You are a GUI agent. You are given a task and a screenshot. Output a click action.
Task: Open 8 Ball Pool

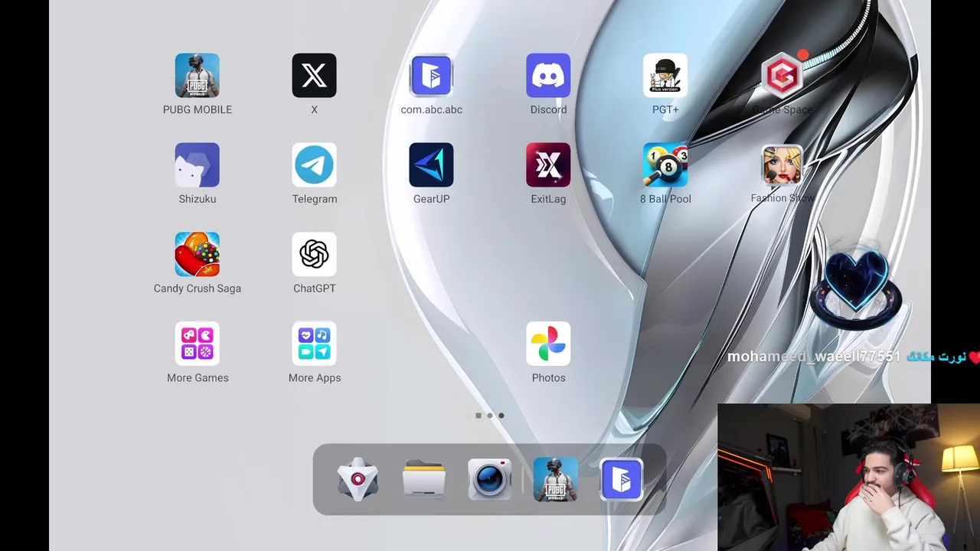[665, 165]
